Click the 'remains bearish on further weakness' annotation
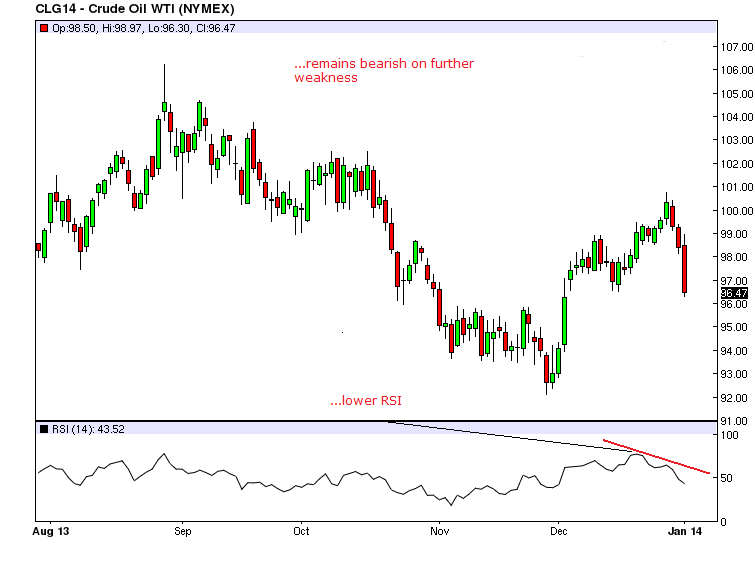Viewport: 755px width, 562px height. click(x=383, y=70)
